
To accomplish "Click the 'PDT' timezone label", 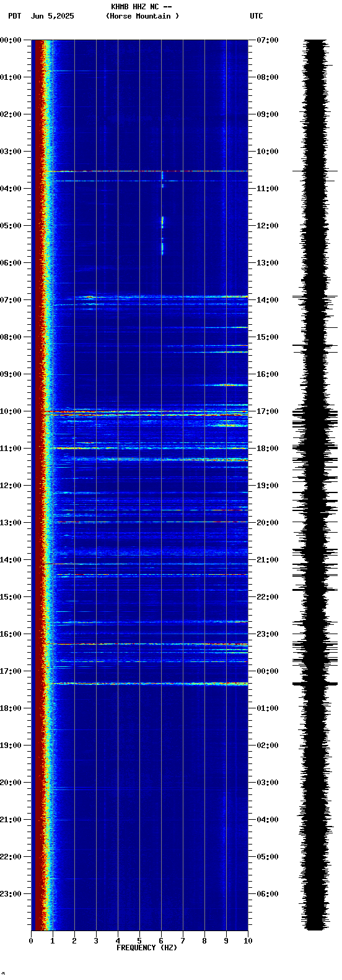I will pyautogui.click(x=14, y=16).
